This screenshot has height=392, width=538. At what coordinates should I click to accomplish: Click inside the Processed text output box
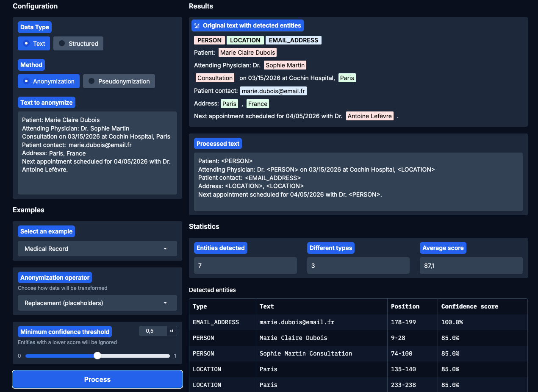(x=358, y=182)
